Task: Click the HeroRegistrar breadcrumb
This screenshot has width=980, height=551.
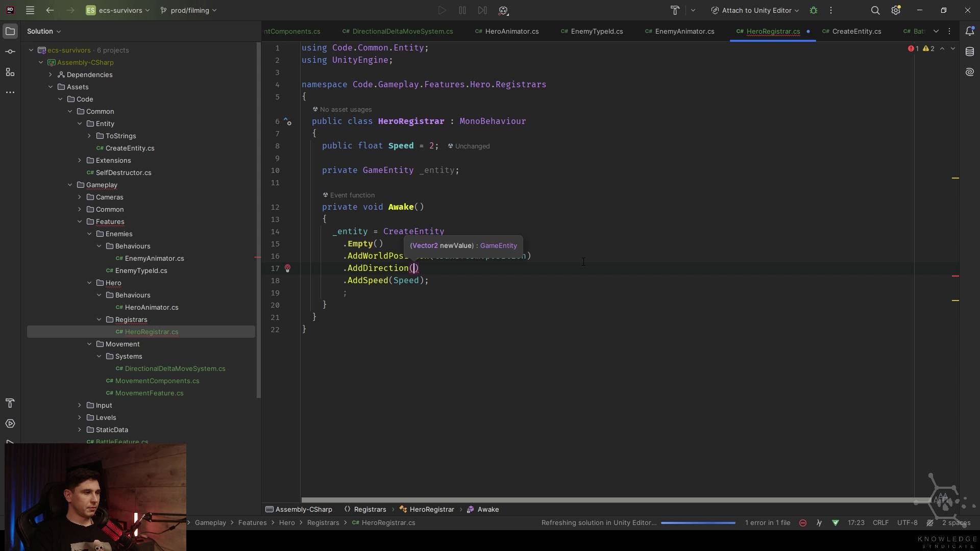Action: [431, 510]
